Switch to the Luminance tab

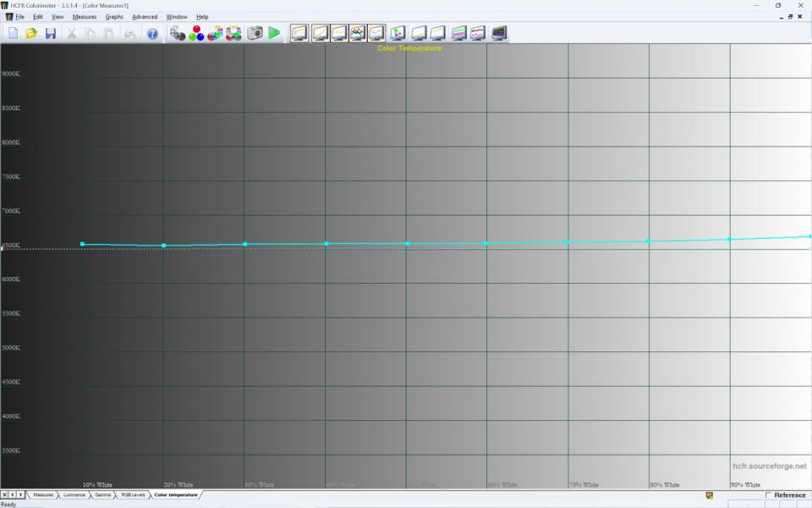(x=74, y=495)
